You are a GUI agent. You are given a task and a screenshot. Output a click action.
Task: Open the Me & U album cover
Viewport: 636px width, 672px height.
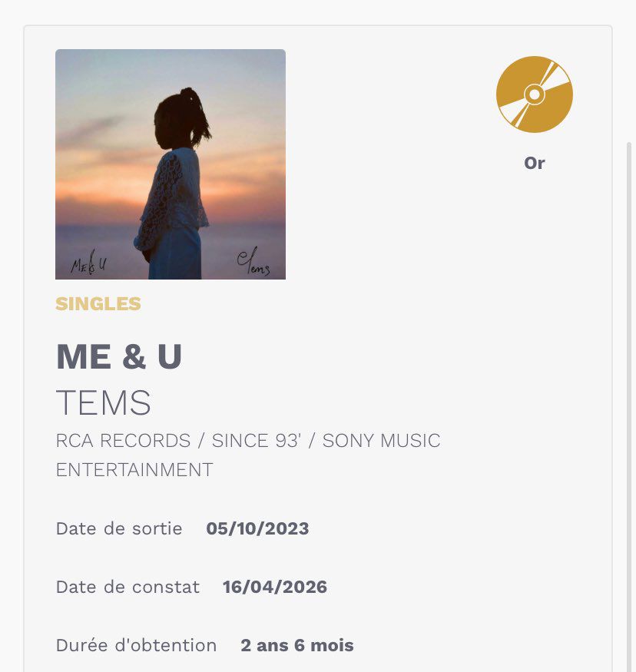pos(170,164)
